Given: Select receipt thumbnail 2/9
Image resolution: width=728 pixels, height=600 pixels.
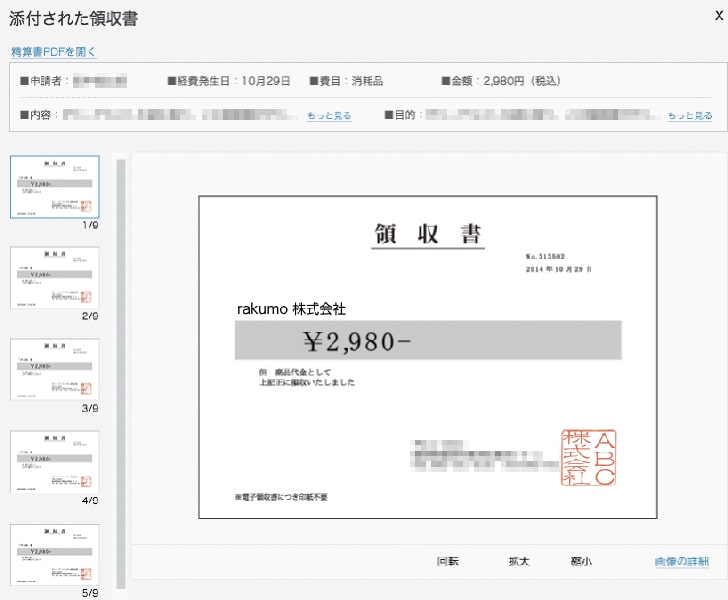Looking at the screenshot, I should coord(55,278).
